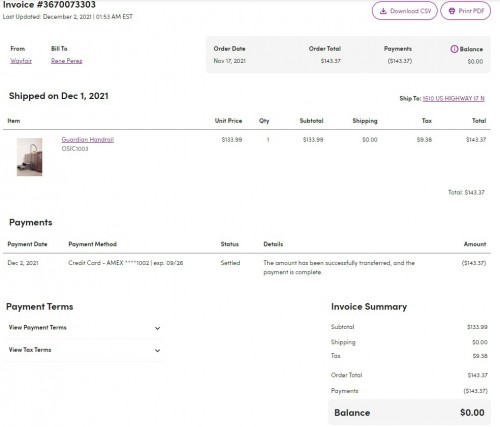Open the Guardian Handrail product link
Image resolution: width=500 pixels, height=427 pixels.
click(x=88, y=140)
